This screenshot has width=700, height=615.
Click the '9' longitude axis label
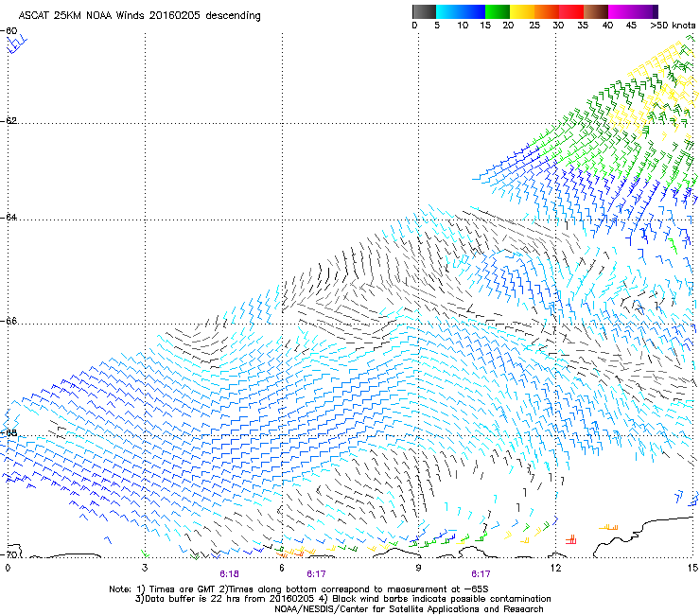pos(418,568)
